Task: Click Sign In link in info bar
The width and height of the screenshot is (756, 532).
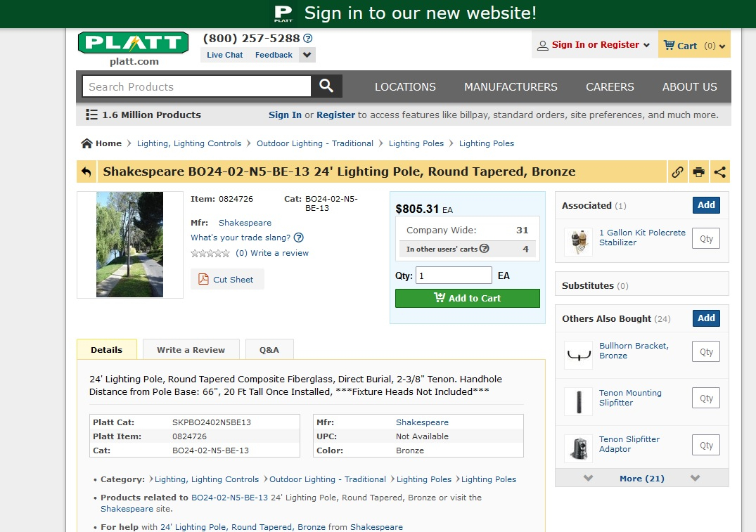Action: tap(285, 115)
